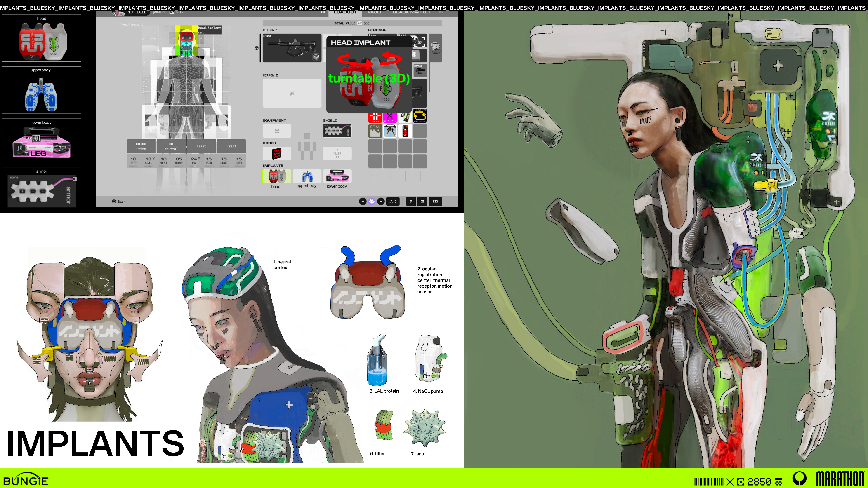Screen dimensions: 868x488
Task: Click the "4. NaCL pump" label
Action: coord(428,391)
